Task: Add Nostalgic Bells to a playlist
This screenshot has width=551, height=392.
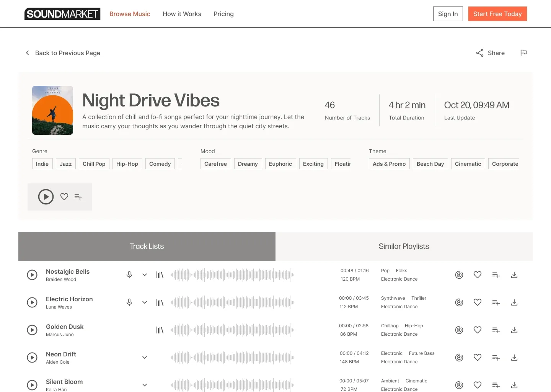Action: click(x=496, y=275)
